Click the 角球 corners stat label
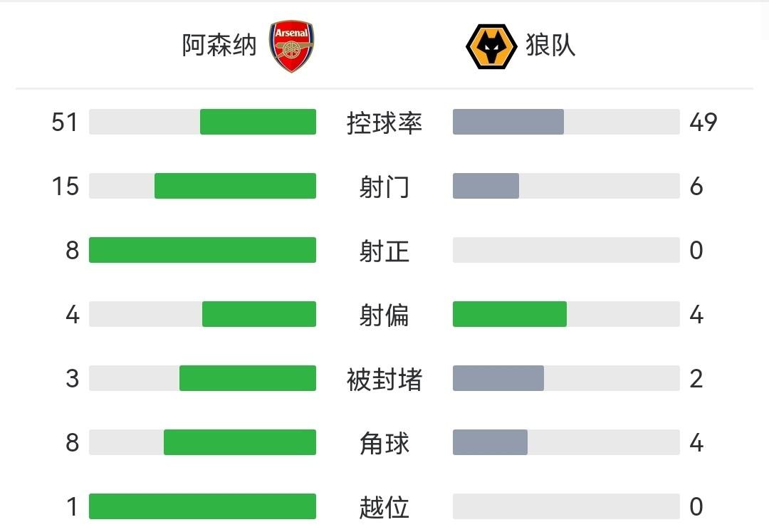 [384, 443]
